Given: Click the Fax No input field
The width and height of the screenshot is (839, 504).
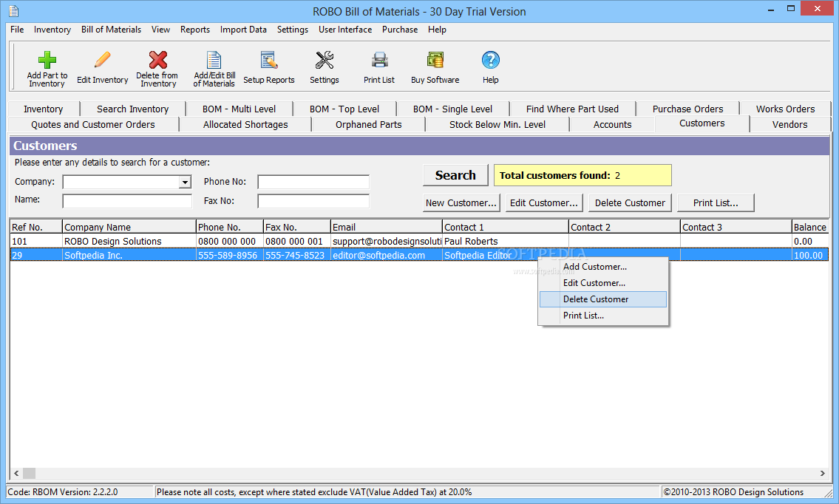Looking at the screenshot, I should pyautogui.click(x=313, y=201).
